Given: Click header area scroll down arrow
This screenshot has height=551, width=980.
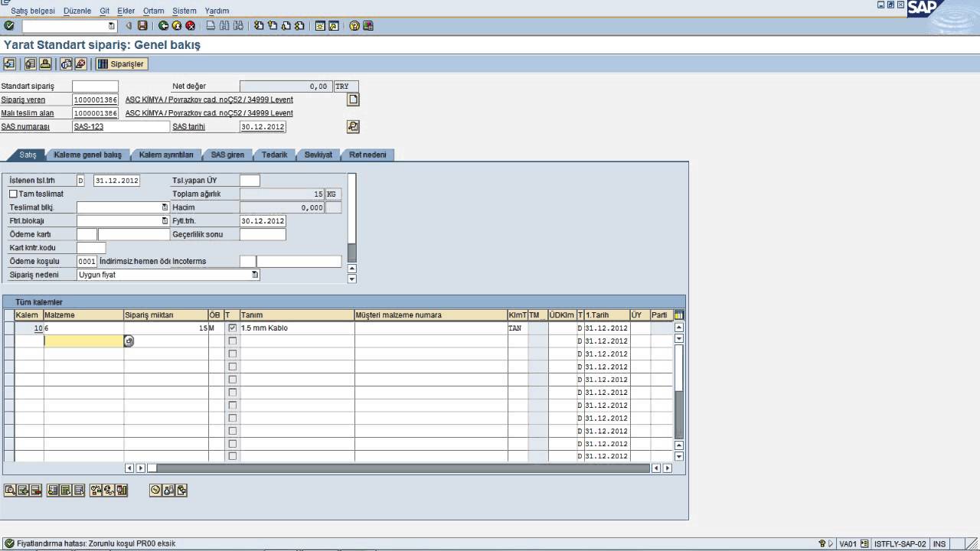Looking at the screenshot, I should [x=352, y=279].
